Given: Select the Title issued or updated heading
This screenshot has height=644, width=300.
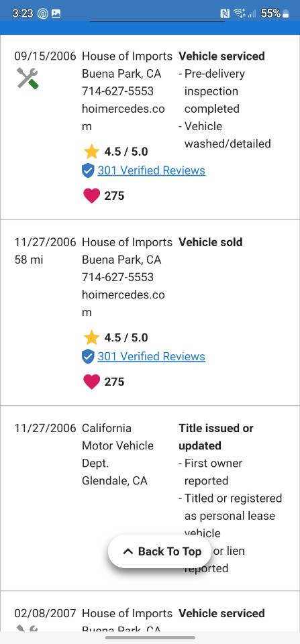Looking at the screenshot, I should coord(215,437).
